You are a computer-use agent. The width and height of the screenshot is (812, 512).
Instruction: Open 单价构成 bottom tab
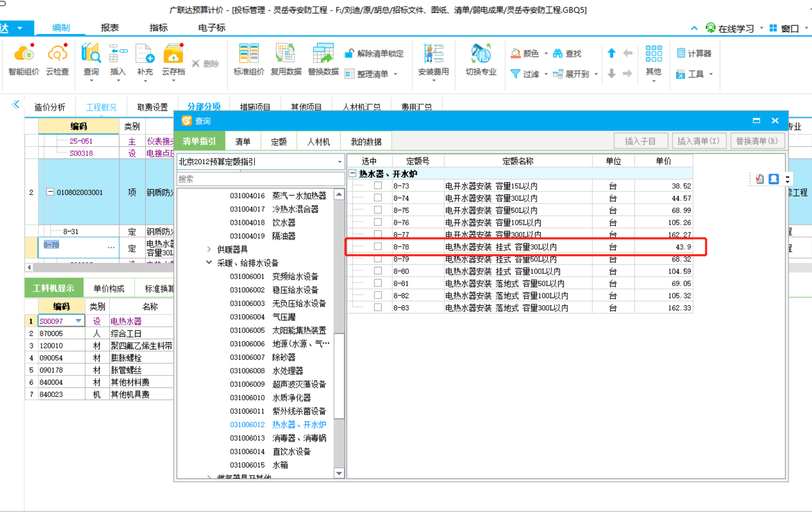(109, 288)
